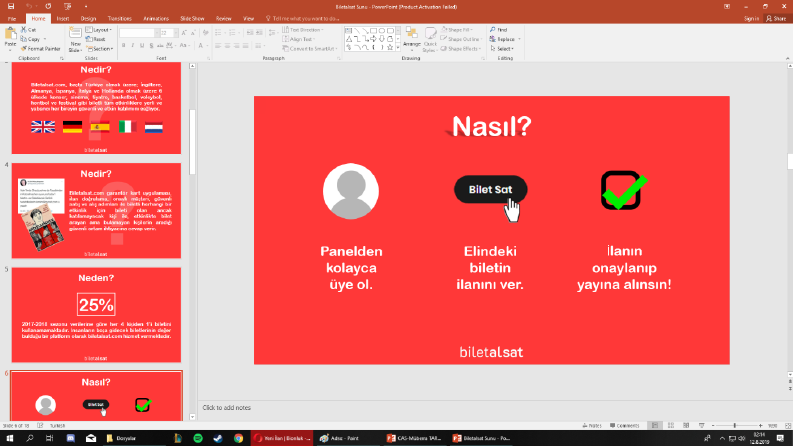
Task: Select the rectangle shape in the shapes gallery
Action: pos(373,31)
